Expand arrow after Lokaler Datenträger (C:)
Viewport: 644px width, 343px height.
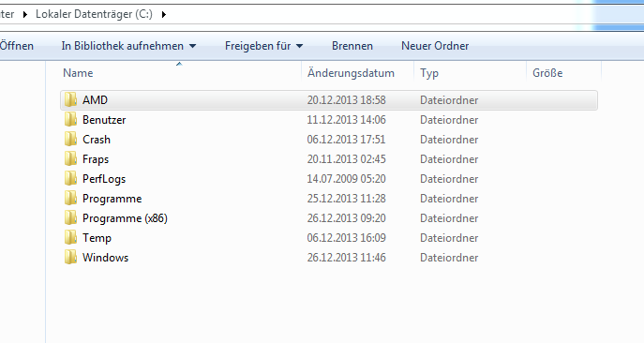click(164, 14)
